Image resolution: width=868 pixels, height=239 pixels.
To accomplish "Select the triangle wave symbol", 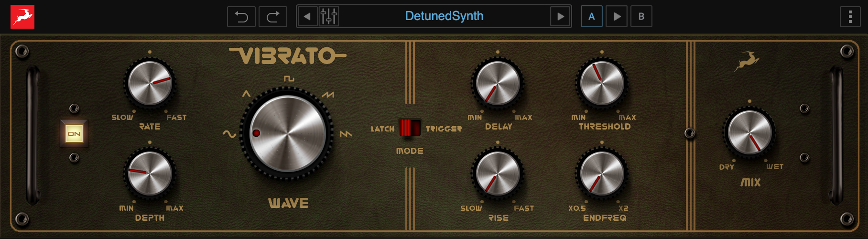I will (x=246, y=94).
